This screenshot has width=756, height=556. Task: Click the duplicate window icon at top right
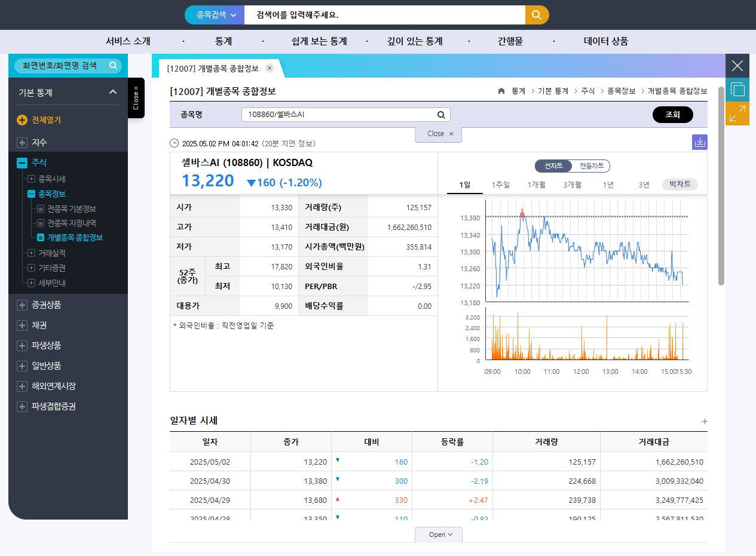click(737, 89)
